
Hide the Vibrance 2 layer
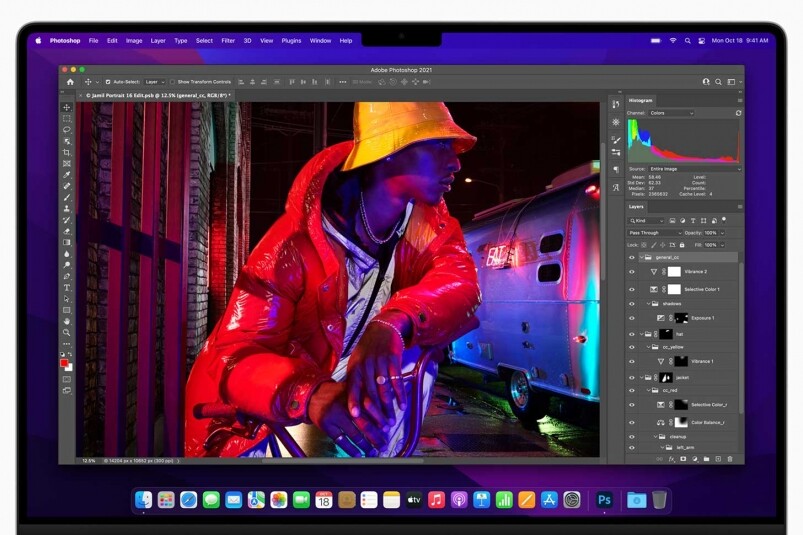pos(631,272)
